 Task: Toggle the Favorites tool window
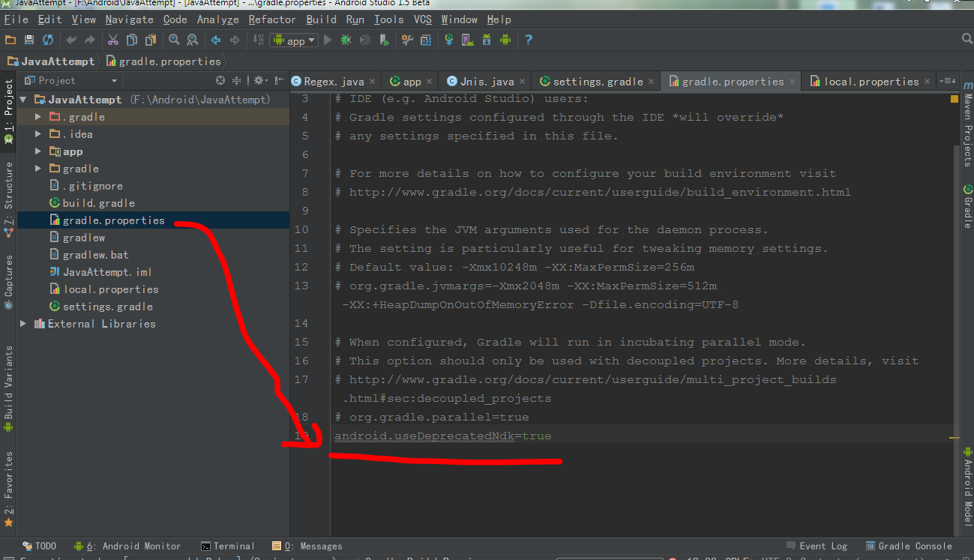tap(8, 490)
